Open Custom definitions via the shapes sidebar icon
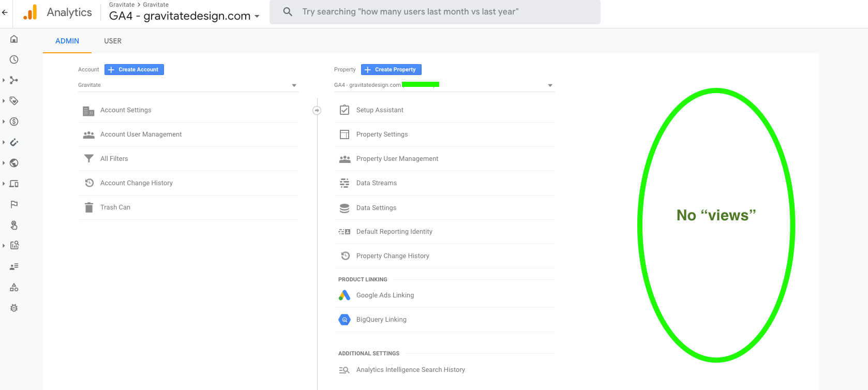Viewport: 868px width, 390px height. pyautogui.click(x=14, y=287)
